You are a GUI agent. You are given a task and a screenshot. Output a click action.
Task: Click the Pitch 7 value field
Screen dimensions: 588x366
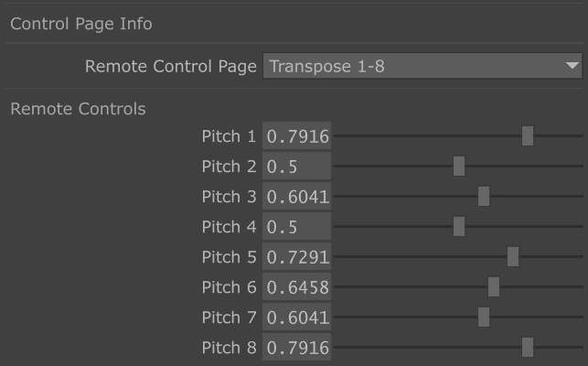[296, 318]
